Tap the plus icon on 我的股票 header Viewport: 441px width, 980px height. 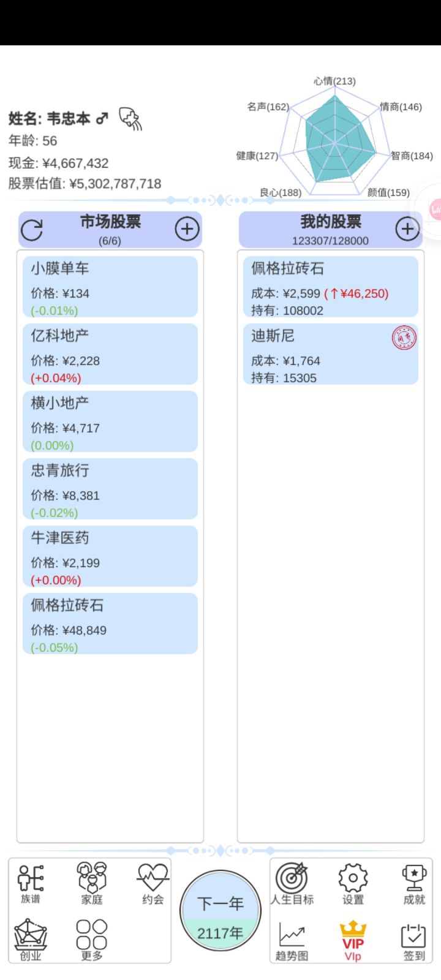pyautogui.click(x=407, y=229)
